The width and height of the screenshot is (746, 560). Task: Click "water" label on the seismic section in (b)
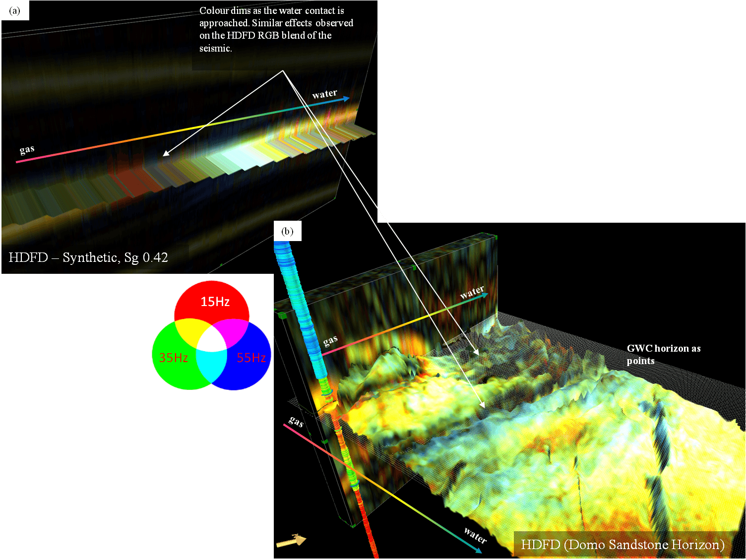tap(472, 292)
